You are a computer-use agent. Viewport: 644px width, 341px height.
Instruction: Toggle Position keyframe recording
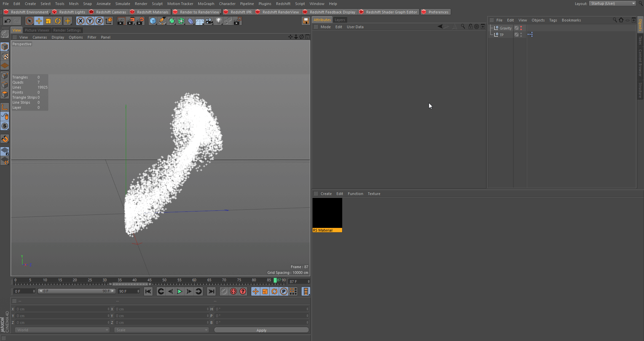256,291
